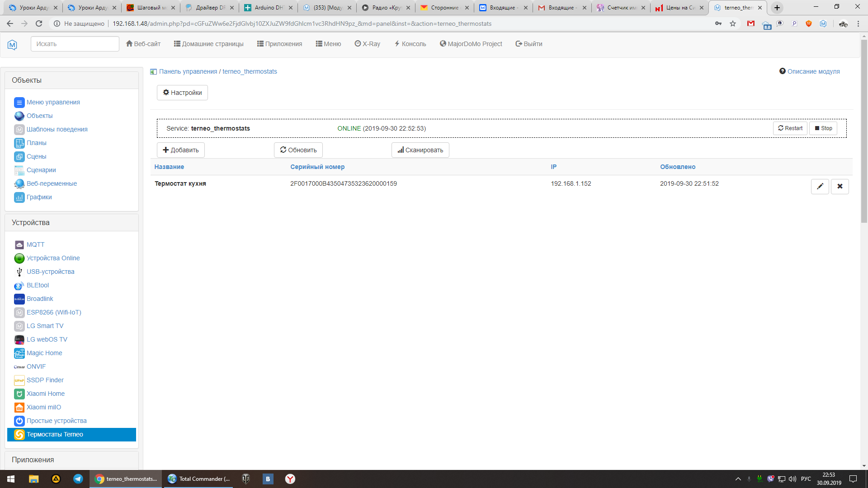This screenshot has height=488, width=868.
Task: Restart the terneo_thermostats service
Action: pos(790,128)
